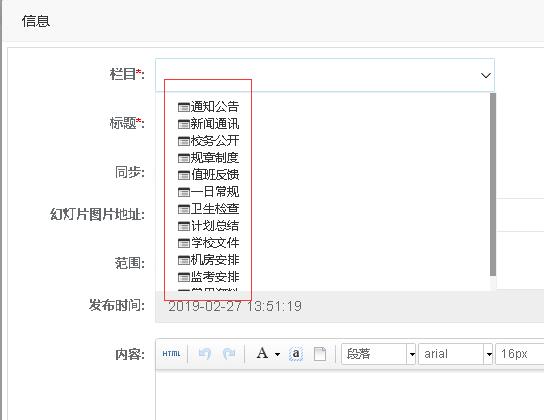The height and width of the screenshot is (420, 544).
Task: Open the arial font family dropdown
Action: (x=456, y=354)
